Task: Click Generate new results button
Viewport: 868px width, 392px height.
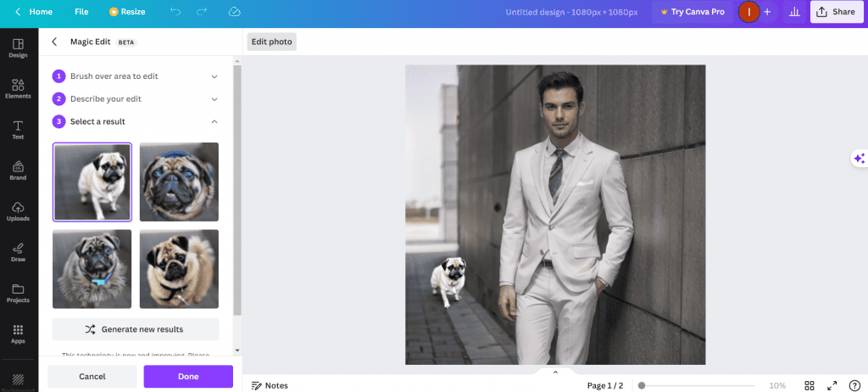Action: point(136,329)
